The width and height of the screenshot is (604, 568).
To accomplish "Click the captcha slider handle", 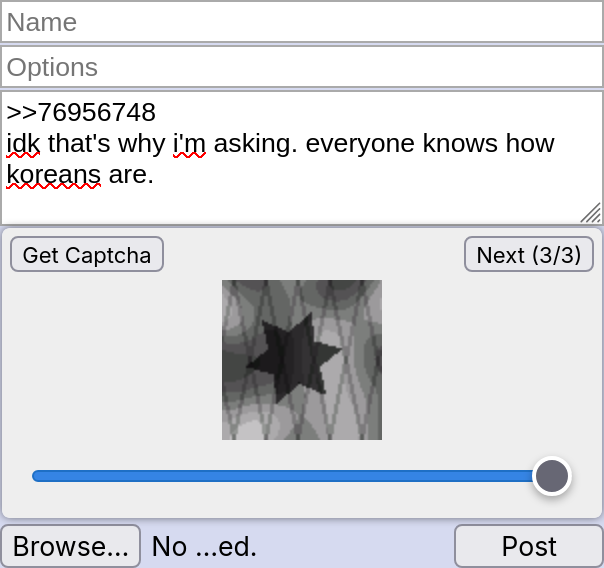I will coord(552,476).
